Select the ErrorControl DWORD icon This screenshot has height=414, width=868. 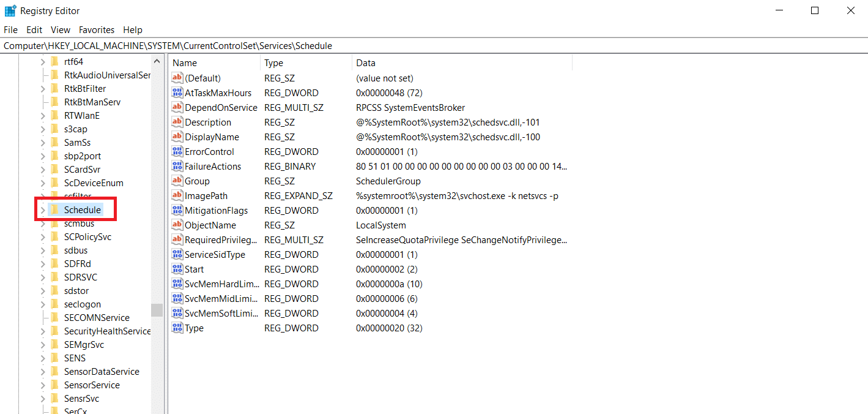(177, 152)
